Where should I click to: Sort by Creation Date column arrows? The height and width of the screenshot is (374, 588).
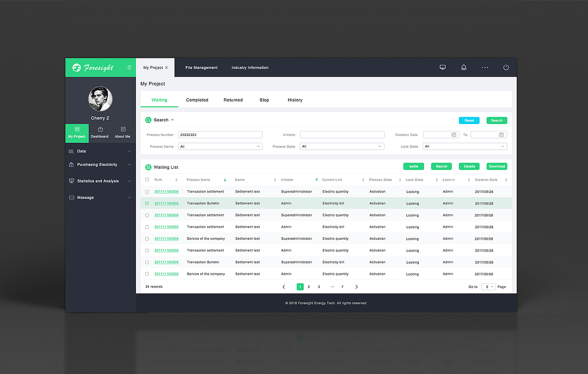(506, 180)
